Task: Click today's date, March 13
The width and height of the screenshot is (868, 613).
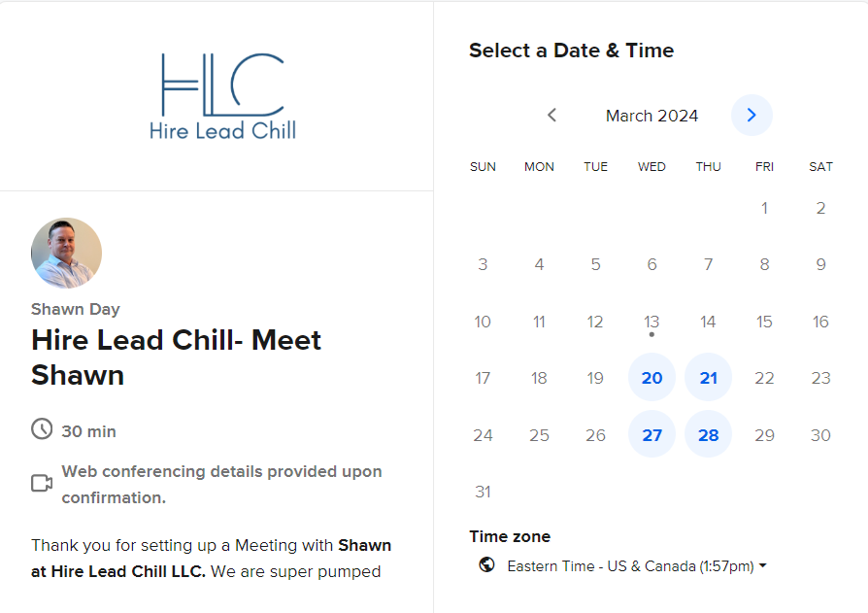Action: 651,322
